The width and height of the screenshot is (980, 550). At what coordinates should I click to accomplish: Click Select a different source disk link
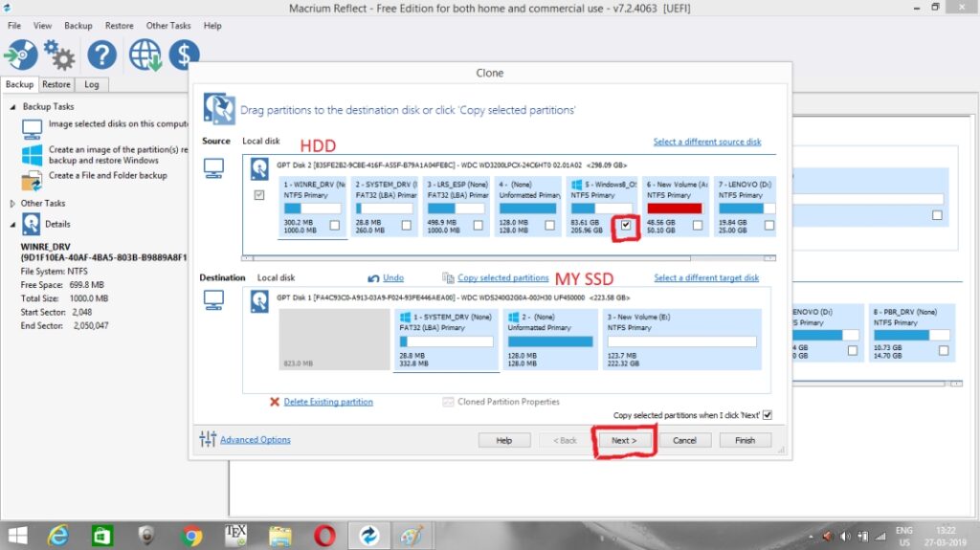pos(707,142)
